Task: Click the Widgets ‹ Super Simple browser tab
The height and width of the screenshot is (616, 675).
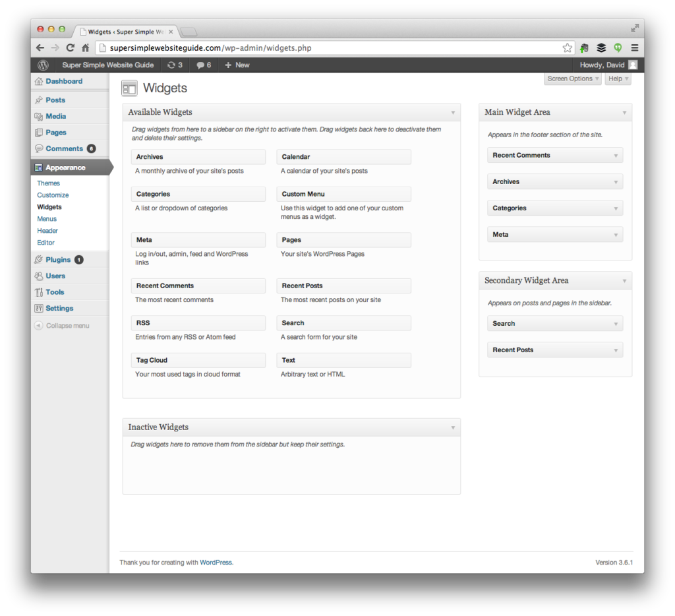Action: (x=126, y=32)
